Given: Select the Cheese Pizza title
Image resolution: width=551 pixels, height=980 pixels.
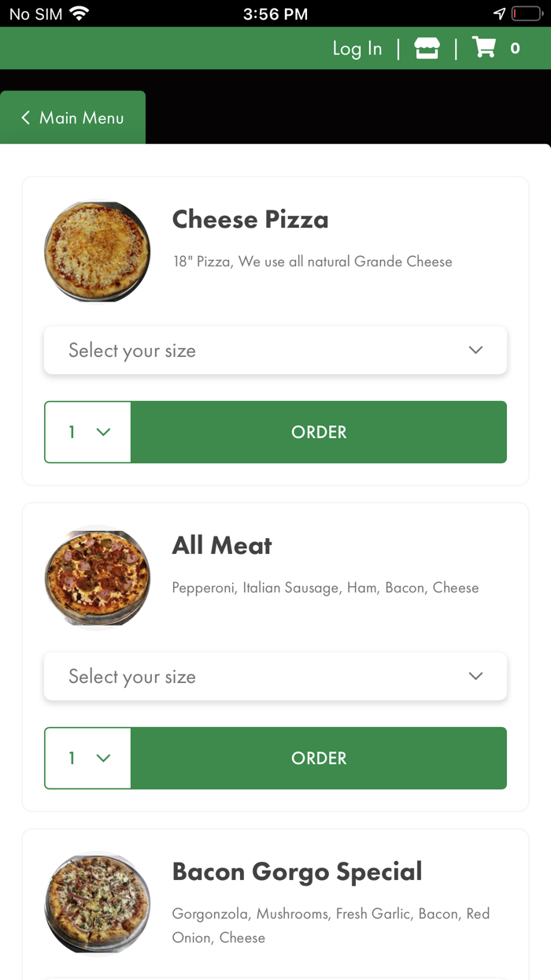Looking at the screenshot, I should 250,219.
